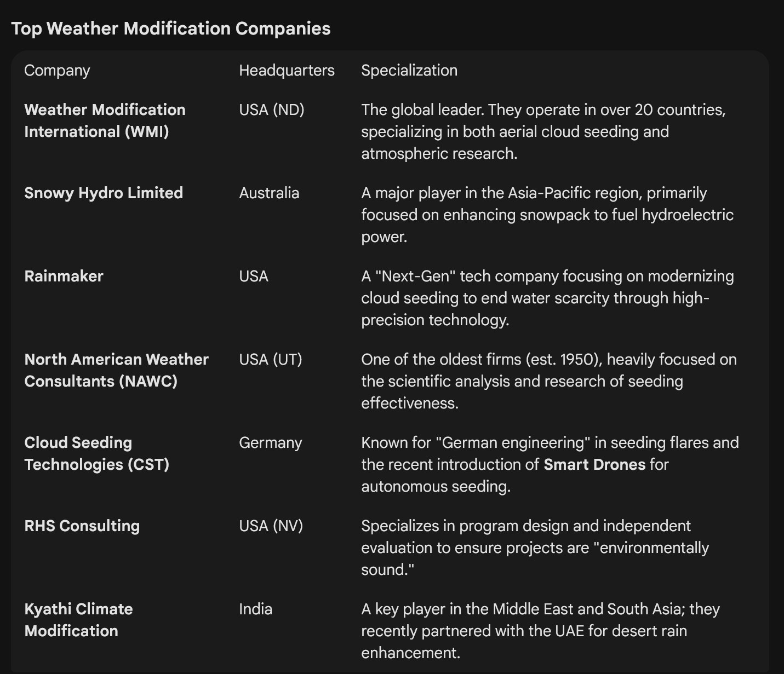Viewport: 784px width, 674px height.
Task: Click WMI's "The global leader" specialization text
Action: coord(543,131)
